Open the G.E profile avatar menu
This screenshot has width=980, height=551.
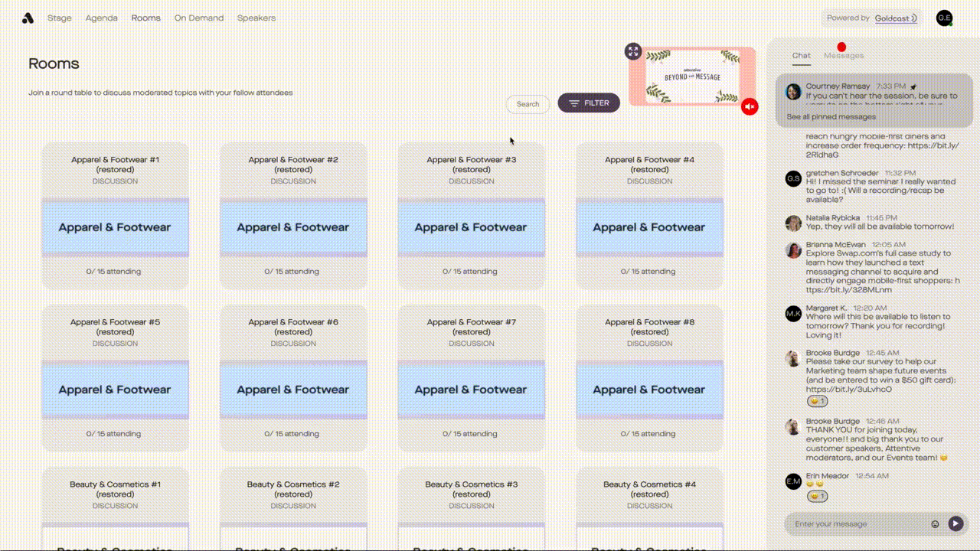point(944,18)
